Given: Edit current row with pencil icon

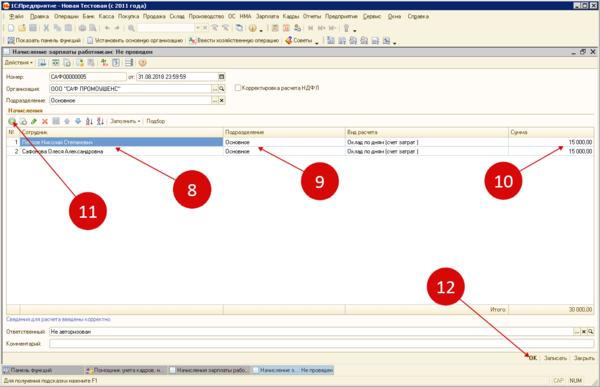Looking at the screenshot, I should [34, 121].
